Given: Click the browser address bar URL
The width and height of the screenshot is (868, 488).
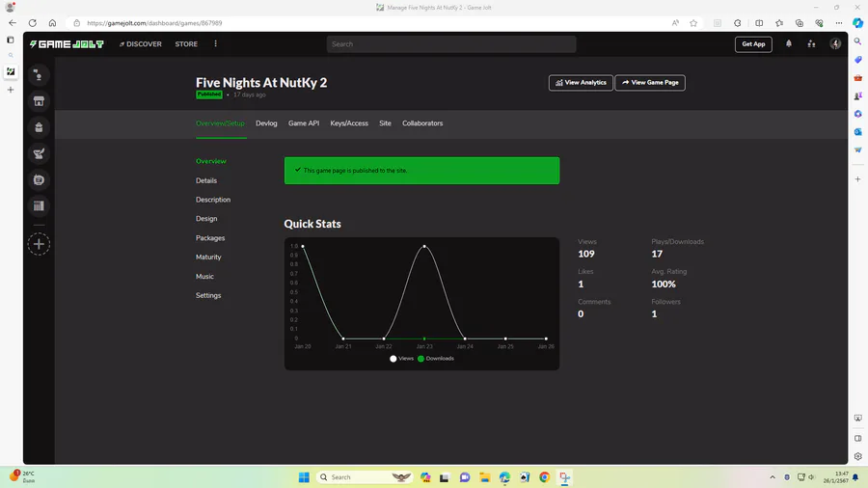Looking at the screenshot, I should [x=154, y=23].
